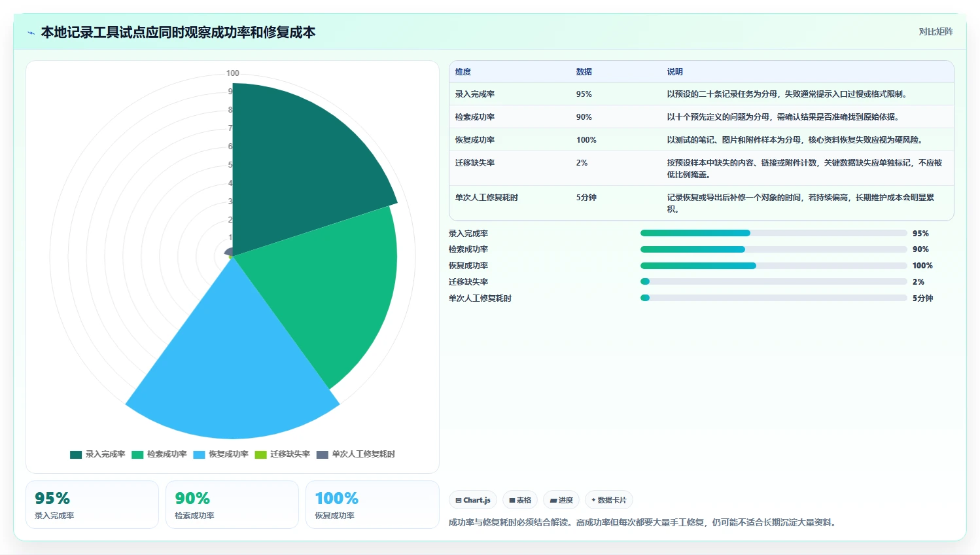This screenshot has height=555, width=980.
Task: Click the 录入完成率 label in the progress list
Action: [x=468, y=234]
